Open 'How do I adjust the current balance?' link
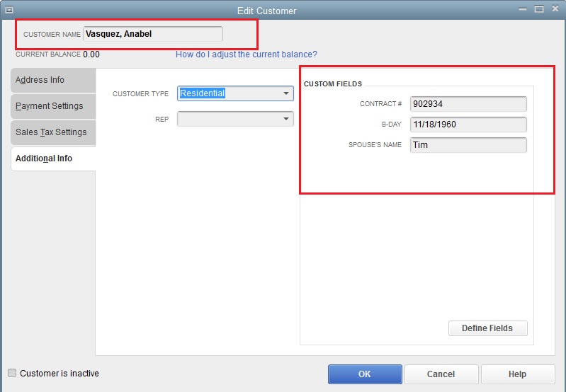This screenshot has width=566, height=392. (247, 54)
